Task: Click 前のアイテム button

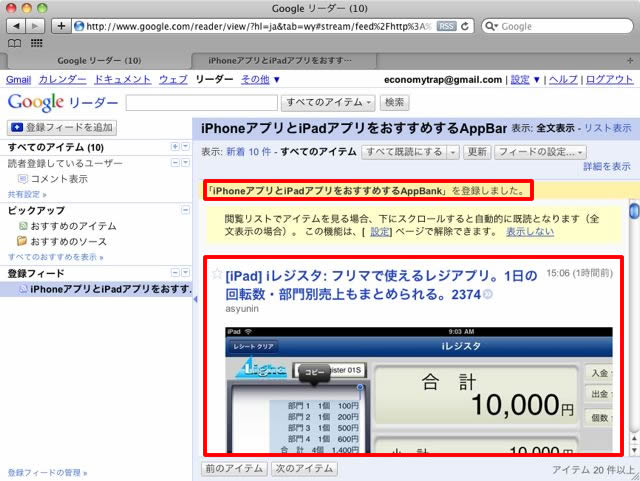Action: click(x=234, y=469)
